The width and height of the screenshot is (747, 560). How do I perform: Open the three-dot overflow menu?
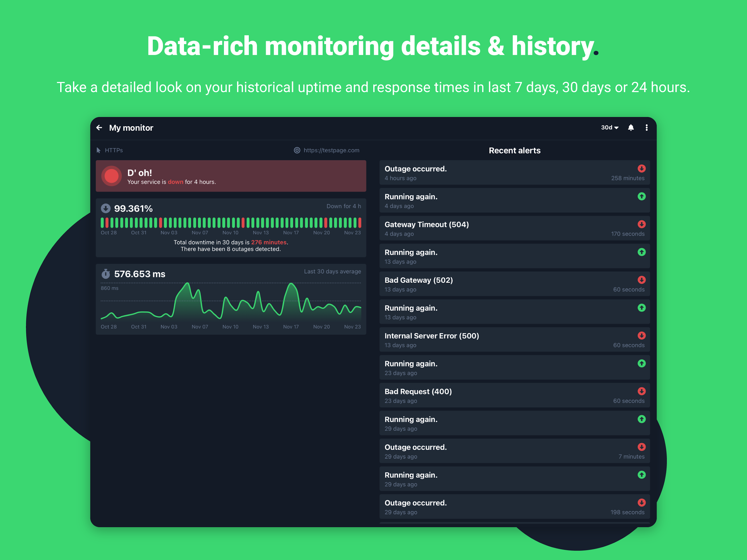[x=646, y=128]
